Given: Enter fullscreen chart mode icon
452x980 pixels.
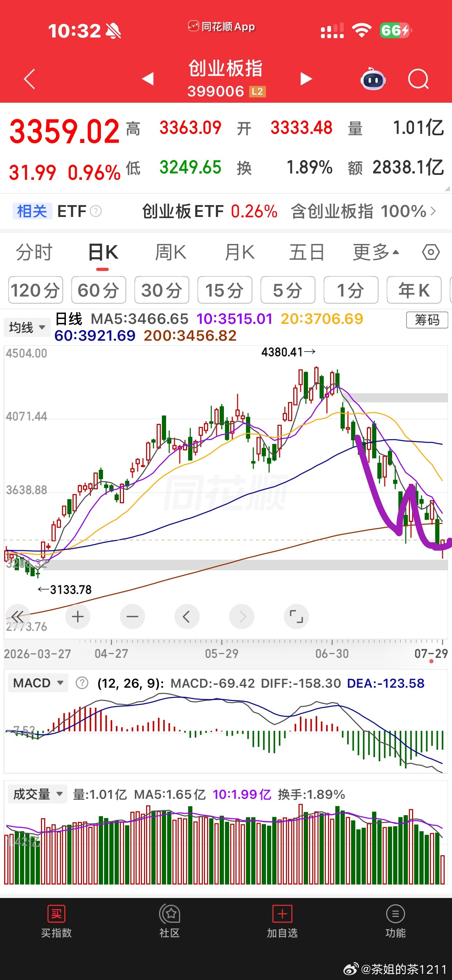Looking at the screenshot, I should [296, 616].
